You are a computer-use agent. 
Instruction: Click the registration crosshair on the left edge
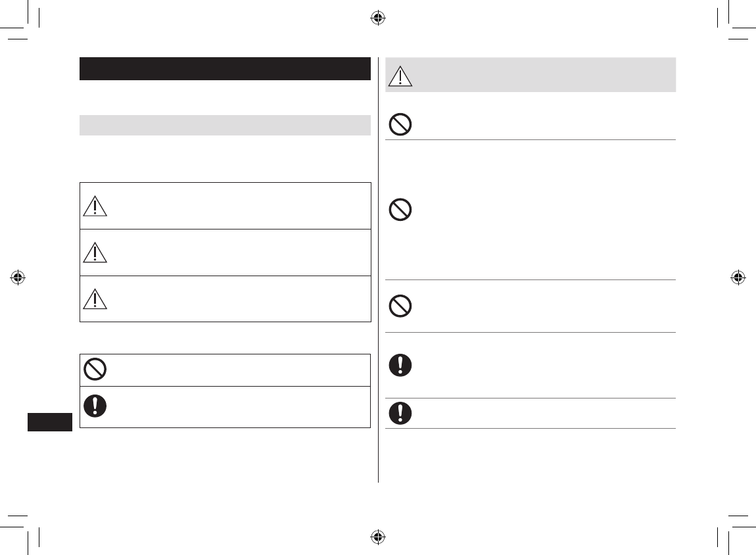(18, 277)
